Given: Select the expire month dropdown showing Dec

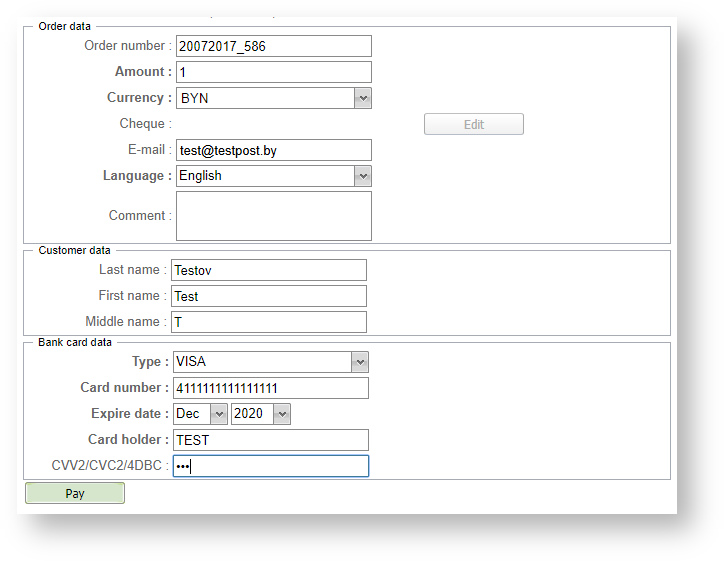Looking at the screenshot, I should 200,414.
